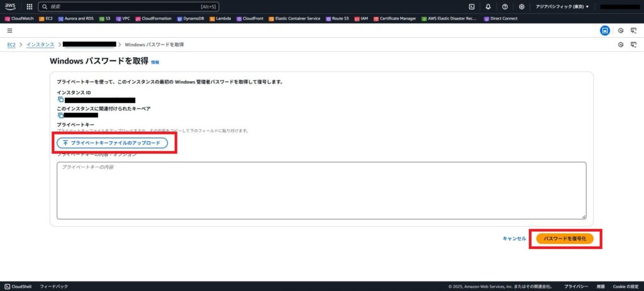The image size is (644, 291).
Task: Open the settings gear in top bar
Action: pos(521,6)
